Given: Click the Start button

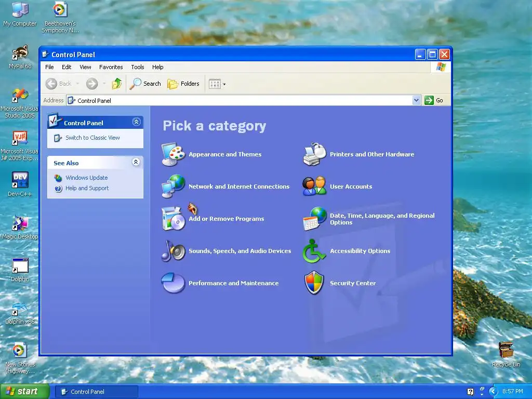Looking at the screenshot, I should (x=24, y=392).
